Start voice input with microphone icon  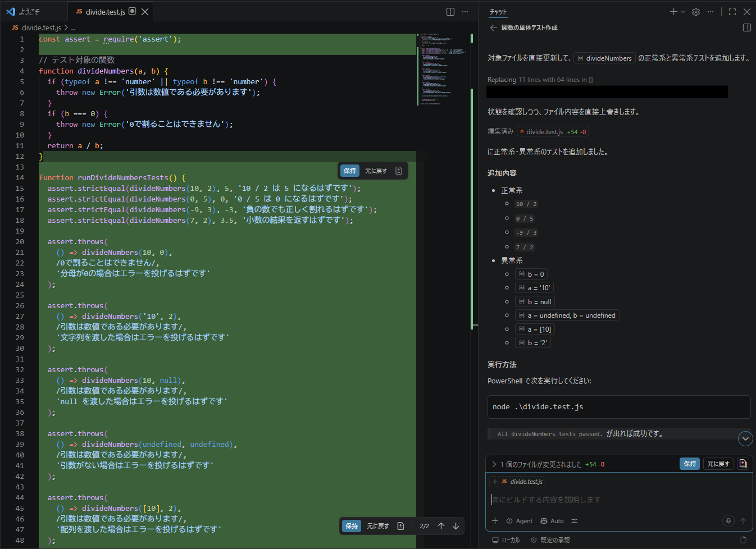pos(728,521)
